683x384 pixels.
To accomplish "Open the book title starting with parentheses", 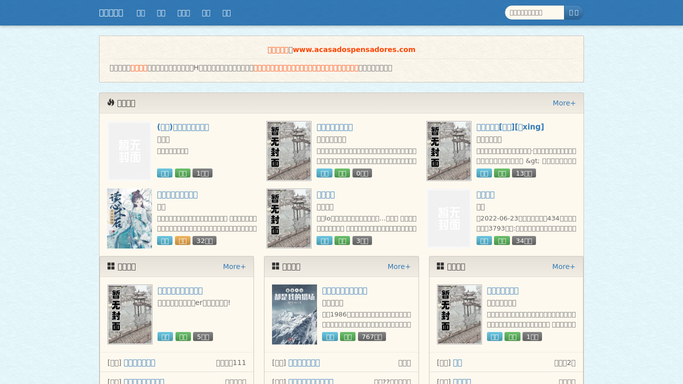I will [183, 127].
